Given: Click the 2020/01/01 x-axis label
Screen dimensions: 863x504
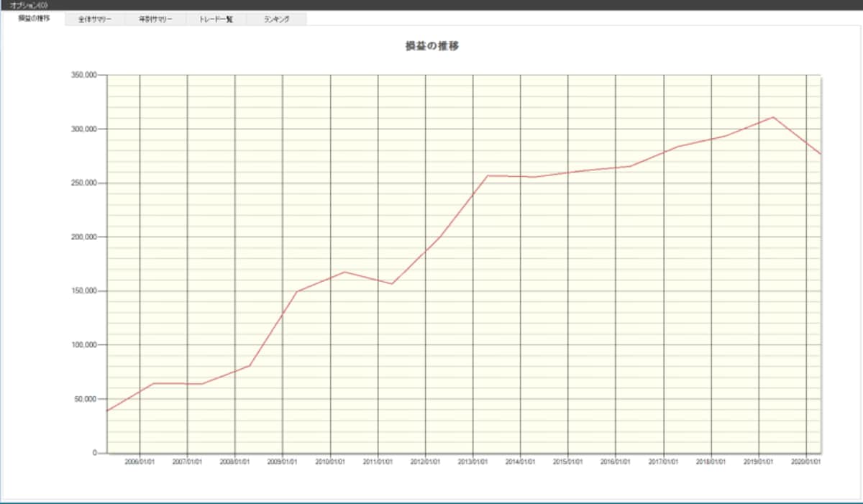Looking at the screenshot, I should click(x=806, y=462).
